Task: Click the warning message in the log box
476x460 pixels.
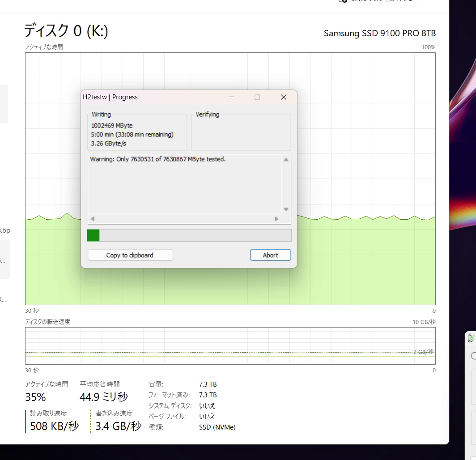Action: click(x=157, y=159)
